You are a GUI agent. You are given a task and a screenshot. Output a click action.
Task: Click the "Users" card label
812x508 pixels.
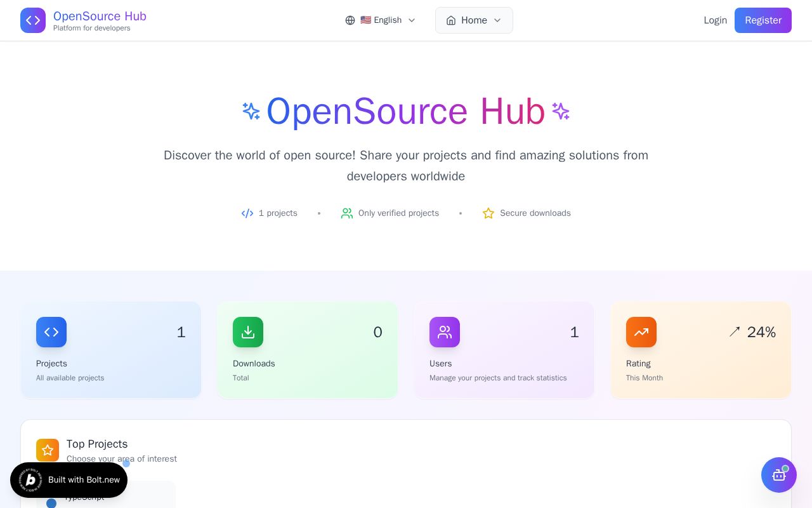[x=440, y=364]
